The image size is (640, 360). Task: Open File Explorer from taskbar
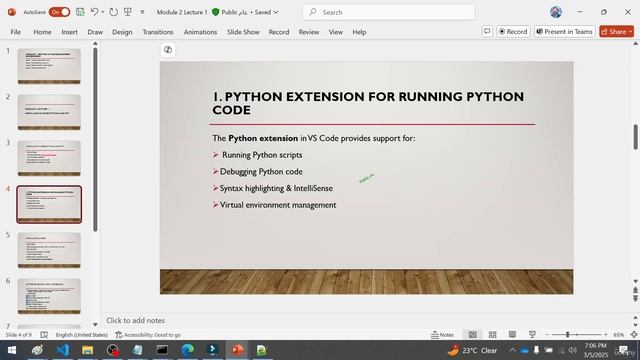(x=87, y=350)
